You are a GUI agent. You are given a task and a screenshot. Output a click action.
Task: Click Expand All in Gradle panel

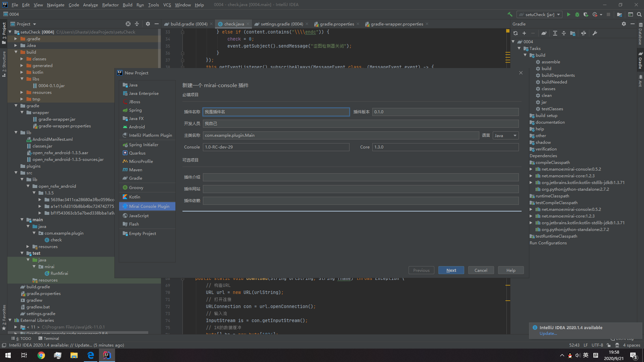pyautogui.click(x=555, y=33)
